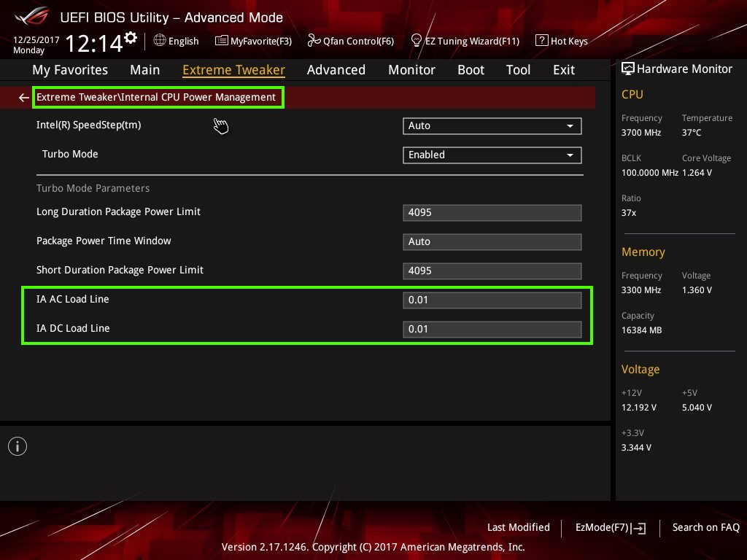Image resolution: width=747 pixels, height=560 pixels.
Task: Click memory frequency 3300 MHz
Action: 641,290
